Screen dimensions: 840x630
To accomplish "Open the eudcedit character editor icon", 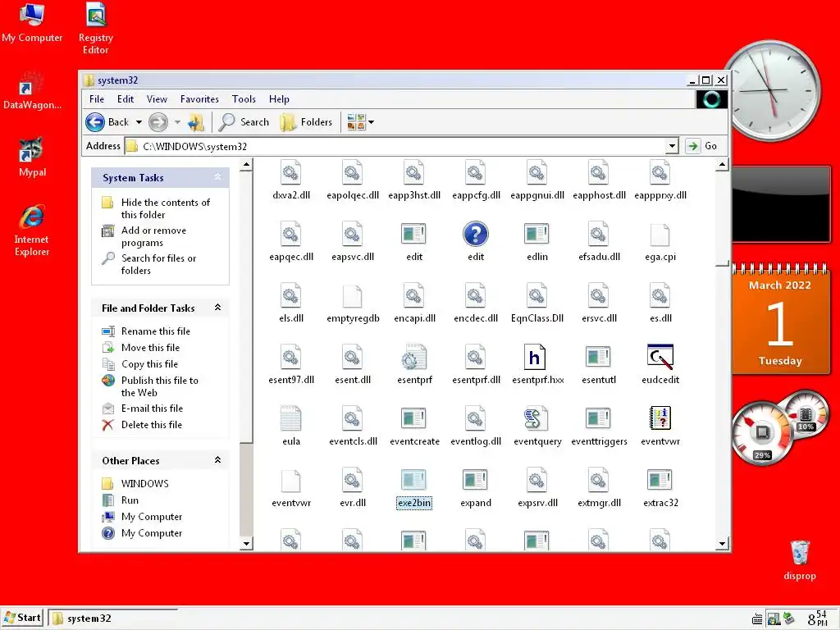I will coord(660,358).
